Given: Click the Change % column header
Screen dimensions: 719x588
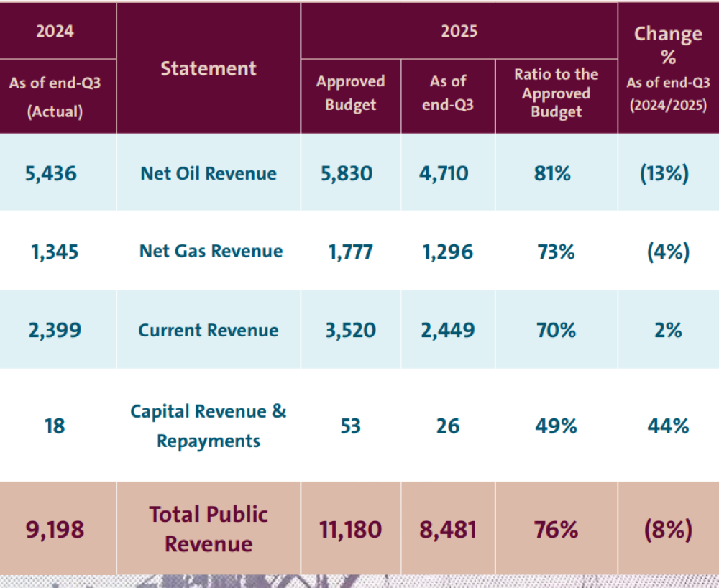Looking at the screenshot, I should point(668,43).
